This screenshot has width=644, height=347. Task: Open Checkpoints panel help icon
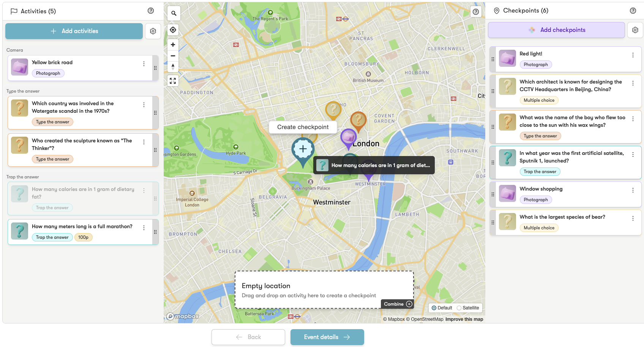pyautogui.click(x=633, y=11)
